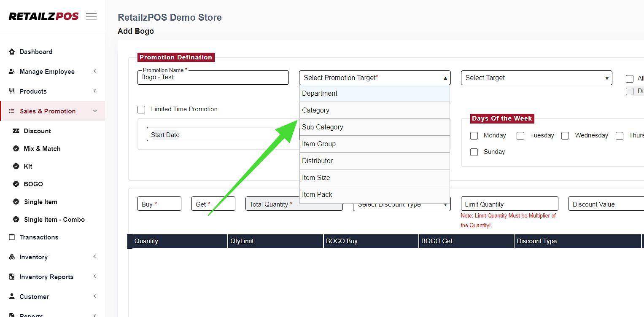Click the Dashboard home icon
The width and height of the screenshot is (644, 317).
pos(12,52)
